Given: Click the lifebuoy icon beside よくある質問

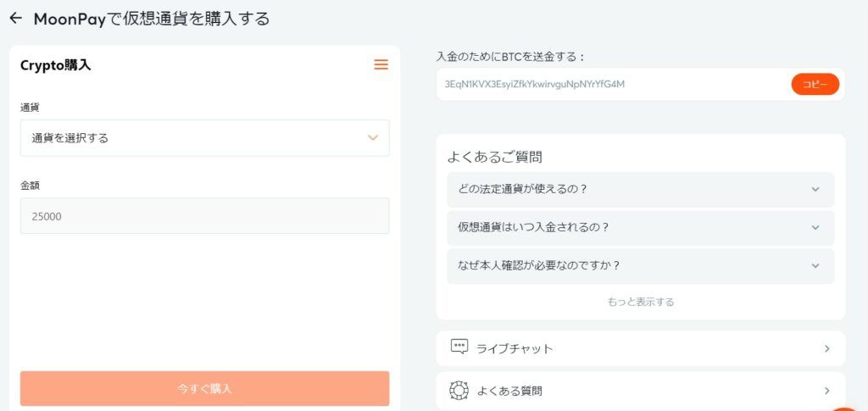Looking at the screenshot, I should point(459,391).
